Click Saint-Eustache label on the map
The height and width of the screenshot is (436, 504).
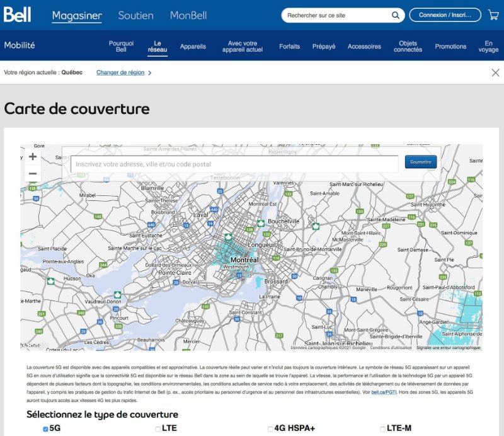146,236
